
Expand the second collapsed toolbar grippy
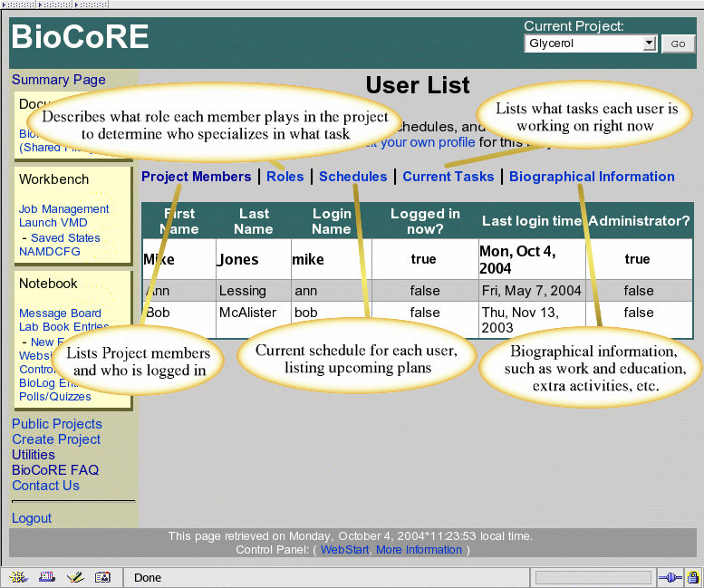[53, 5]
